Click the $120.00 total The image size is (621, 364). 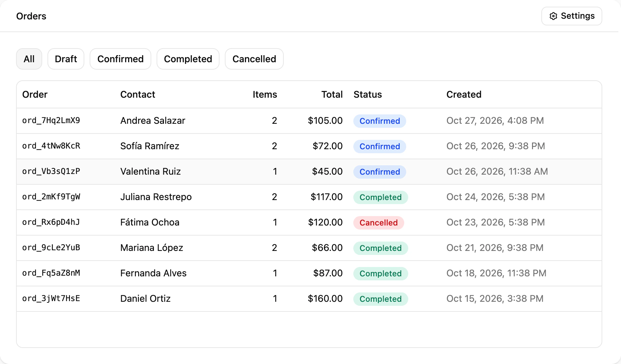click(x=325, y=222)
